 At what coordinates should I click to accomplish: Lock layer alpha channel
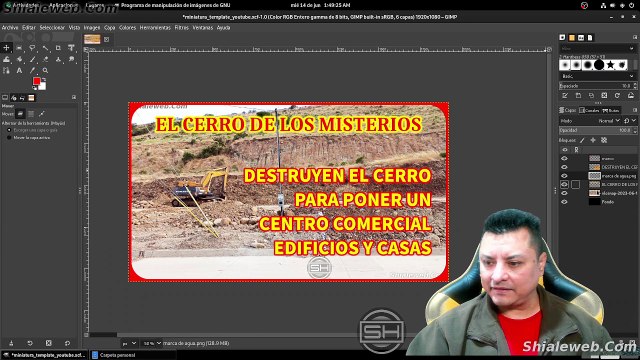click(604, 140)
